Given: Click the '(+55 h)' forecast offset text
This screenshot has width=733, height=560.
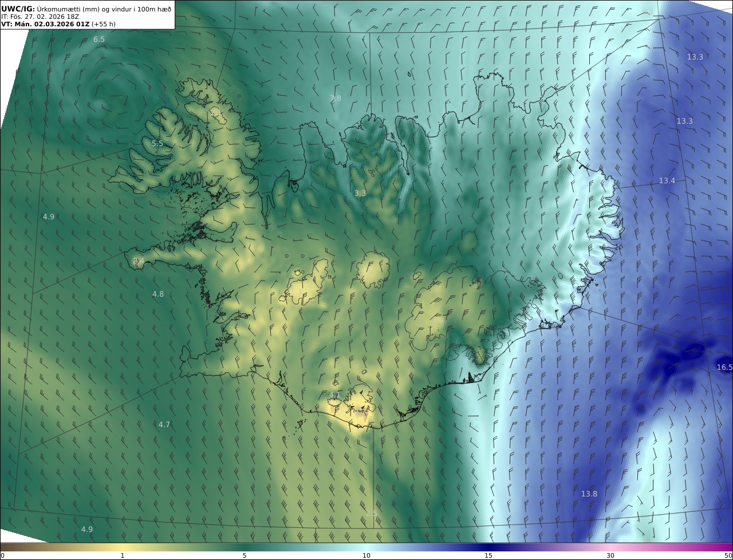Looking at the screenshot, I should click(x=103, y=25).
